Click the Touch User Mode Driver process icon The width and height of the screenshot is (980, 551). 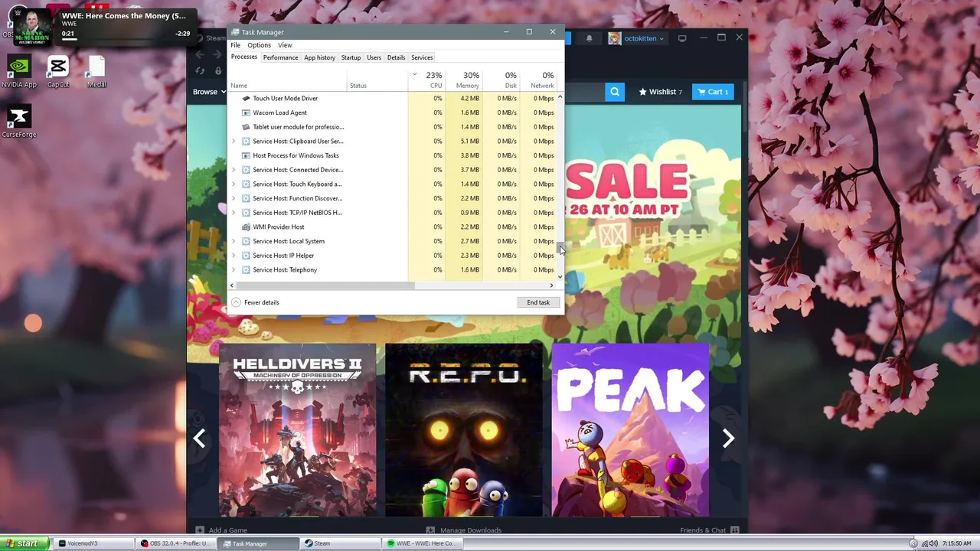(246, 98)
